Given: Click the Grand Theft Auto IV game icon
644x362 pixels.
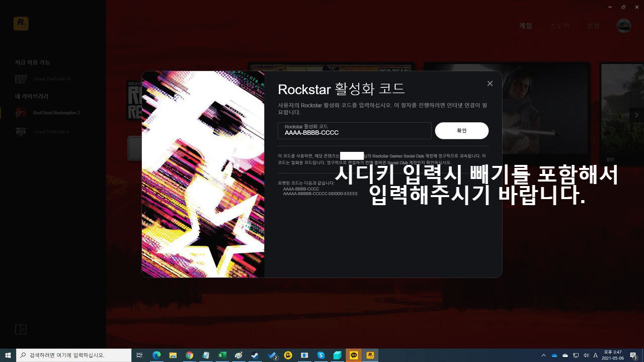Looking at the screenshot, I should click(x=21, y=79).
